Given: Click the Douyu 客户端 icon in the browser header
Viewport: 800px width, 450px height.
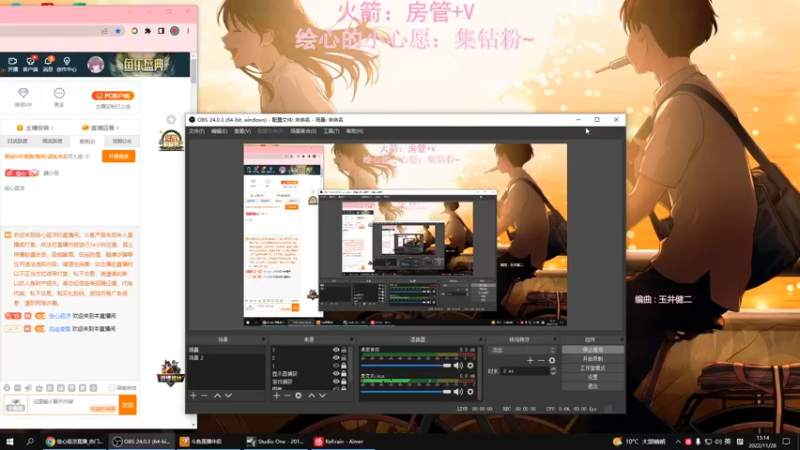Looking at the screenshot, I should 31,64.
